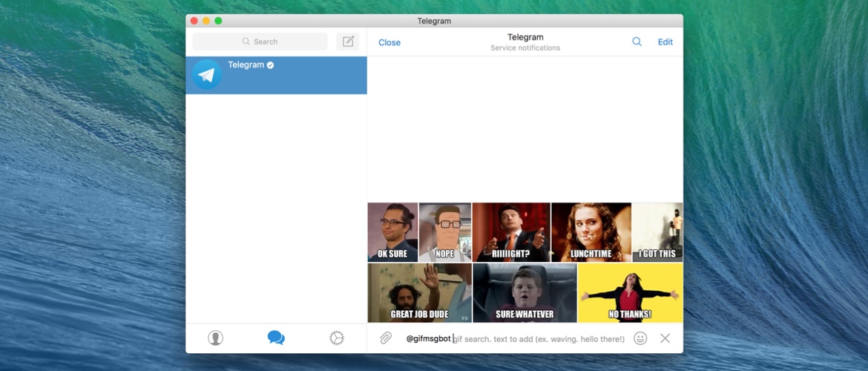
Task: Click the green window zoom button
Action: (218, 21)
